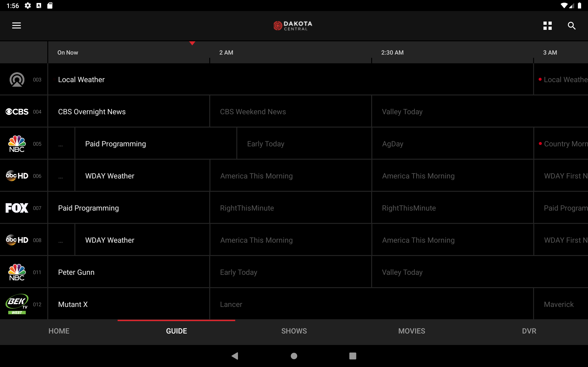Click the Dakota Central logo

292,25
